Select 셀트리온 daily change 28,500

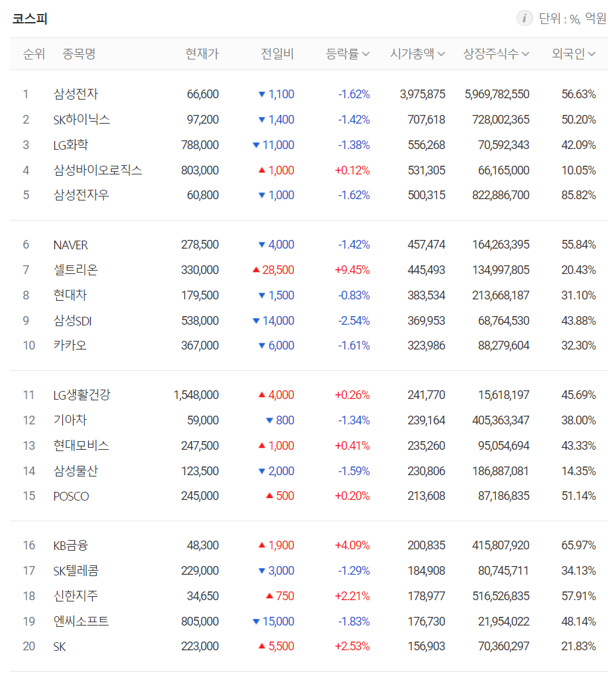coord(278,270)
